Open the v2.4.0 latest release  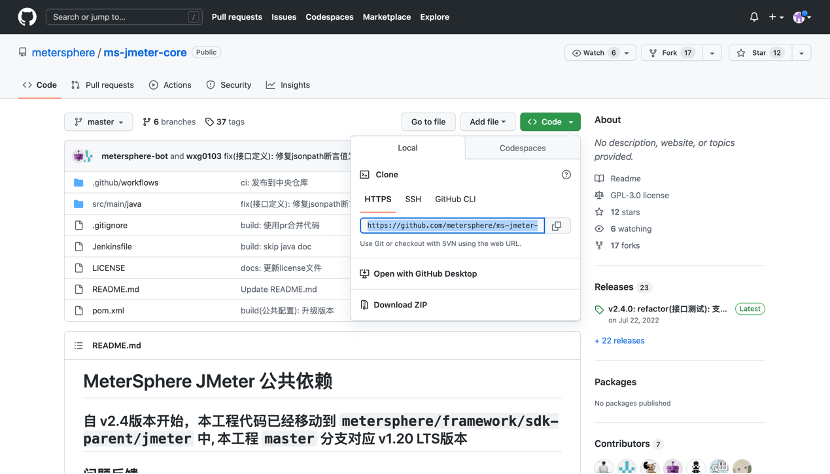point(667,309)
